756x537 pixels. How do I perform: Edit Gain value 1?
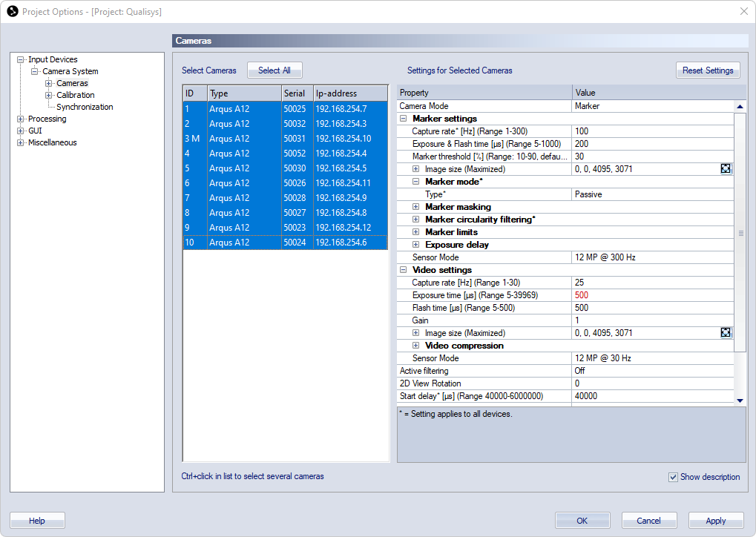tap(653, 320)
